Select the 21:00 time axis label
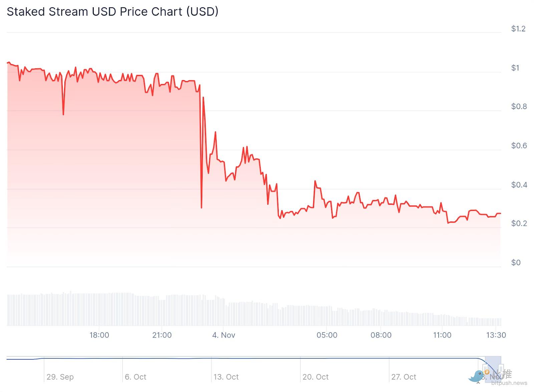This screenshot has width=534, height=392. pos(162,335)
